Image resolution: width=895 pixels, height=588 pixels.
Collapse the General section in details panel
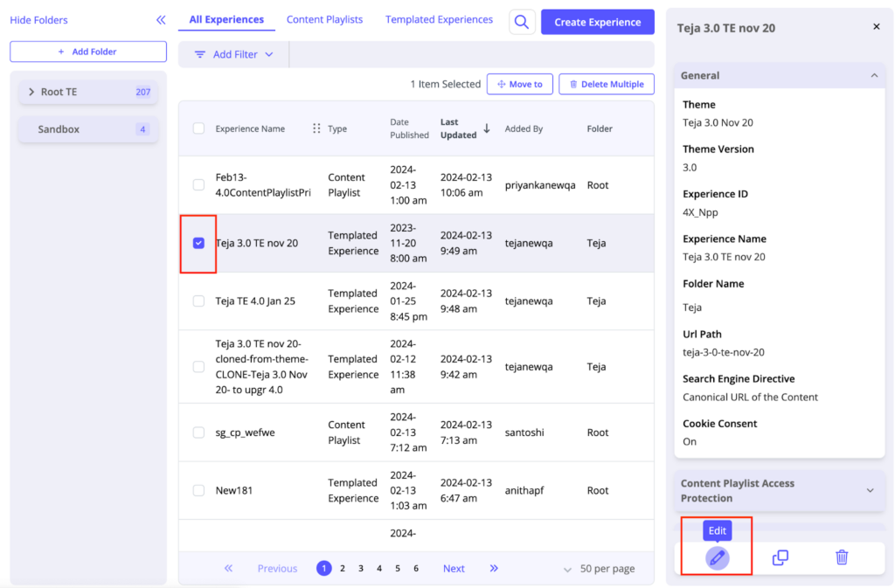[875, 75]
